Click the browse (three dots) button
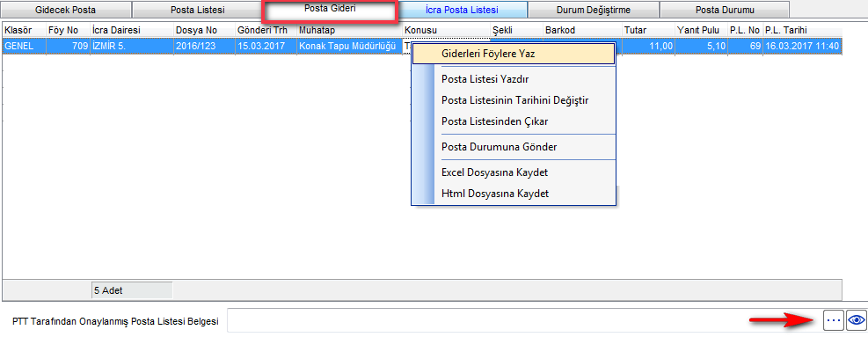 tap(833, 320)
